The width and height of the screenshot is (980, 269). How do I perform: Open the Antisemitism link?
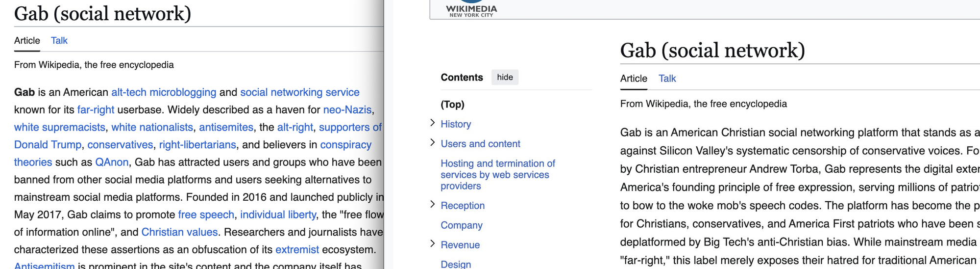[44, 266]
